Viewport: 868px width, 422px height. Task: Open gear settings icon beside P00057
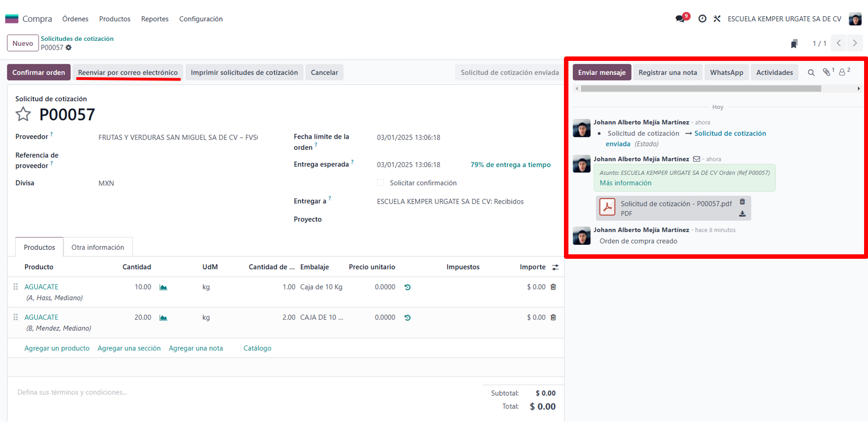tap(69, 48)
